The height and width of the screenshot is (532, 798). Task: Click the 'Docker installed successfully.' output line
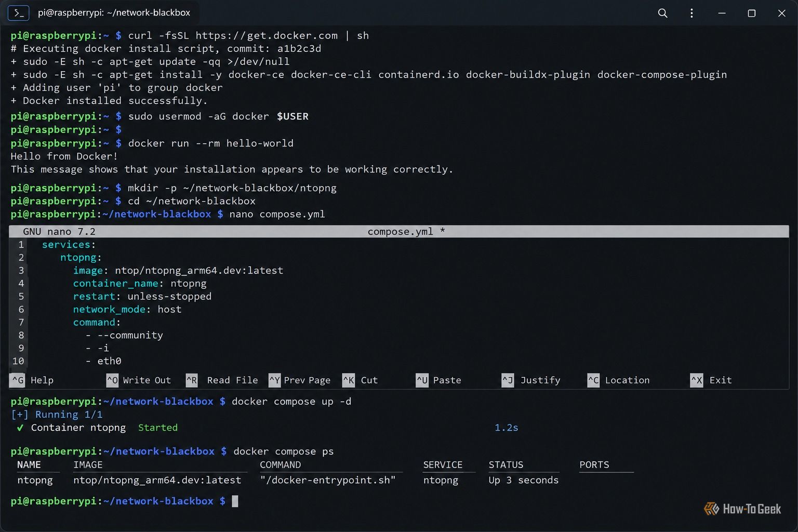pos(115,101)
